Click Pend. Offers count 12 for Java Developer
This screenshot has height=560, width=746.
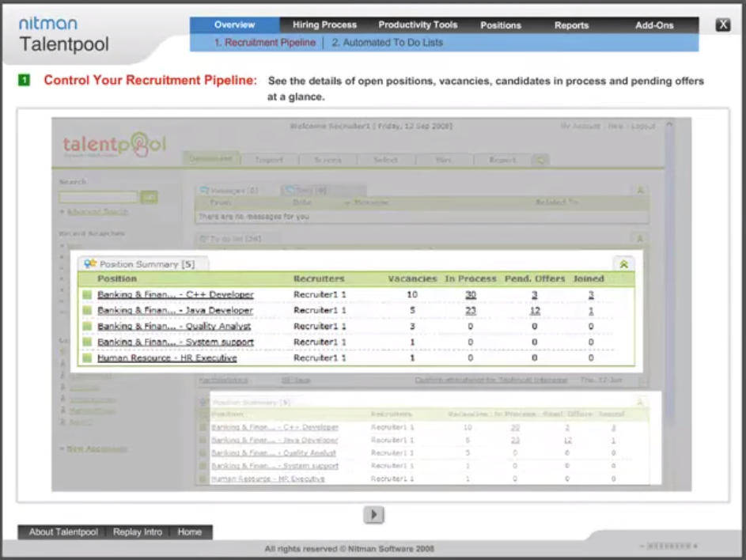click(535, 310)
